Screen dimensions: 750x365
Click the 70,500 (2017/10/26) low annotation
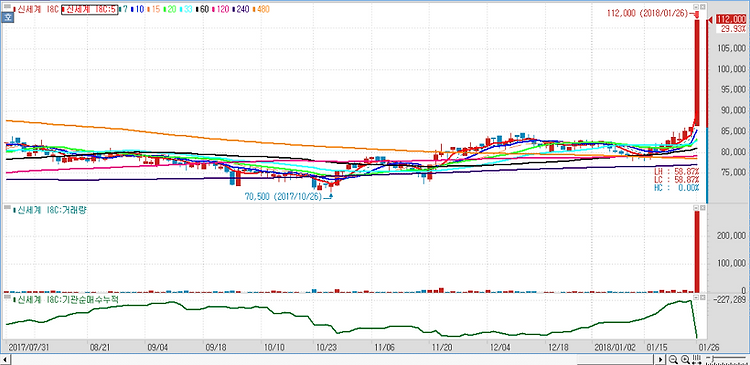284,196
